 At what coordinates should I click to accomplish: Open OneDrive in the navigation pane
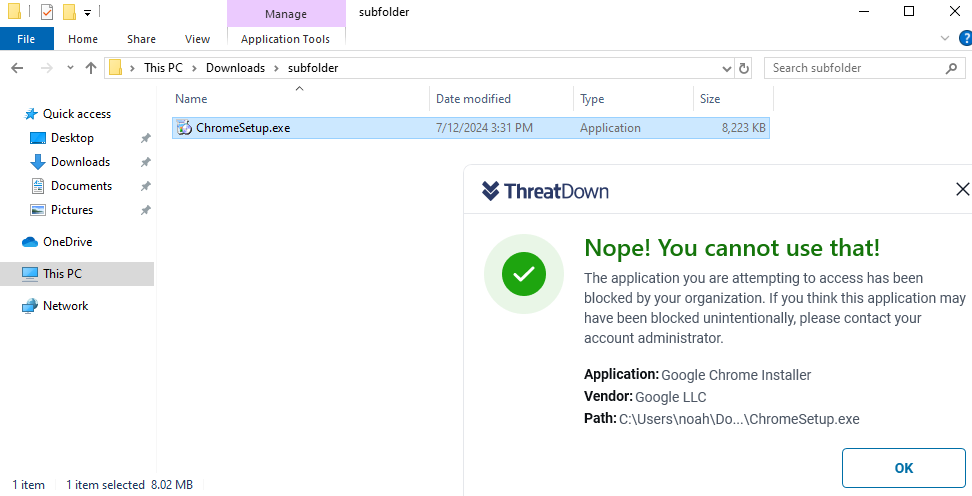pos(68,242)
